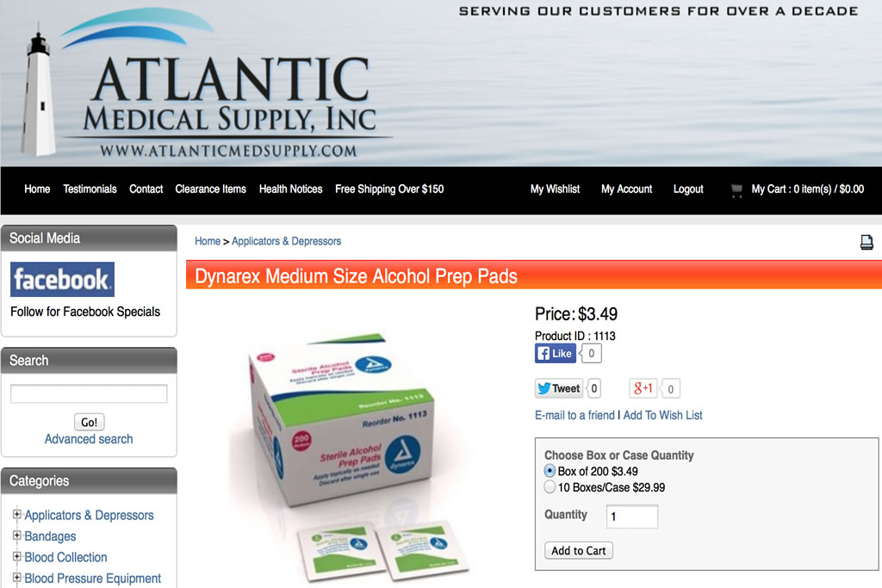Open the Clearance Items menu
The width and height of the screenshot is (882, 588).
tap(210, 189)
